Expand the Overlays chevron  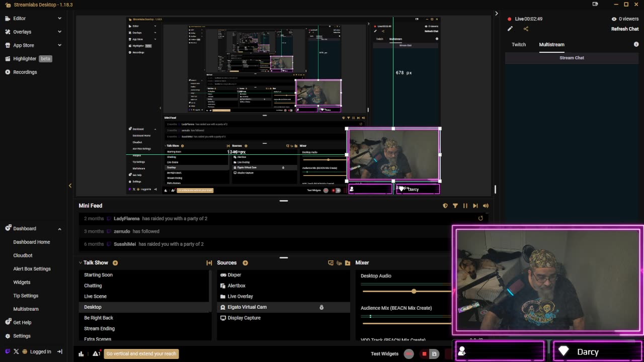coord(59,32)
